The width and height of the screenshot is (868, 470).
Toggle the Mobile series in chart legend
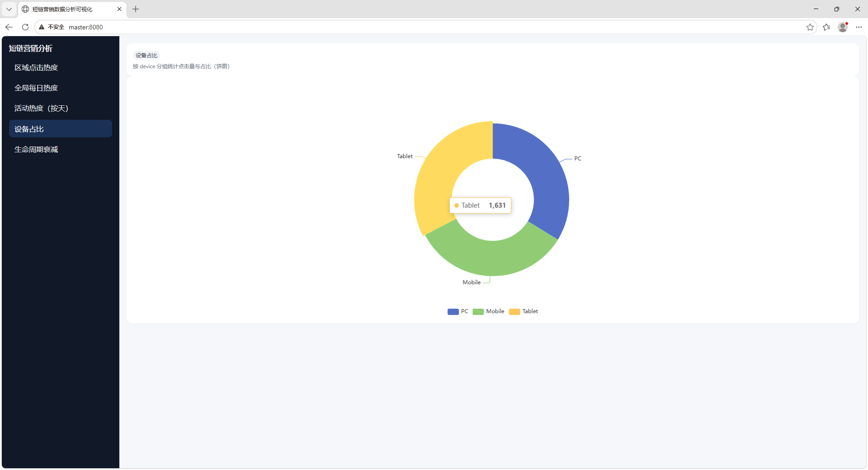(488, 311)
